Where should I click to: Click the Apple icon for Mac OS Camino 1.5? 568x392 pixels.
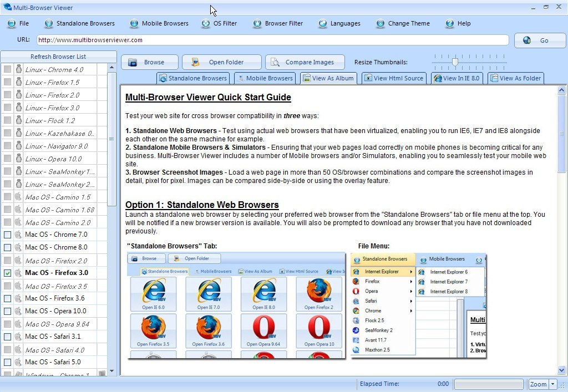tap(18, 196)
